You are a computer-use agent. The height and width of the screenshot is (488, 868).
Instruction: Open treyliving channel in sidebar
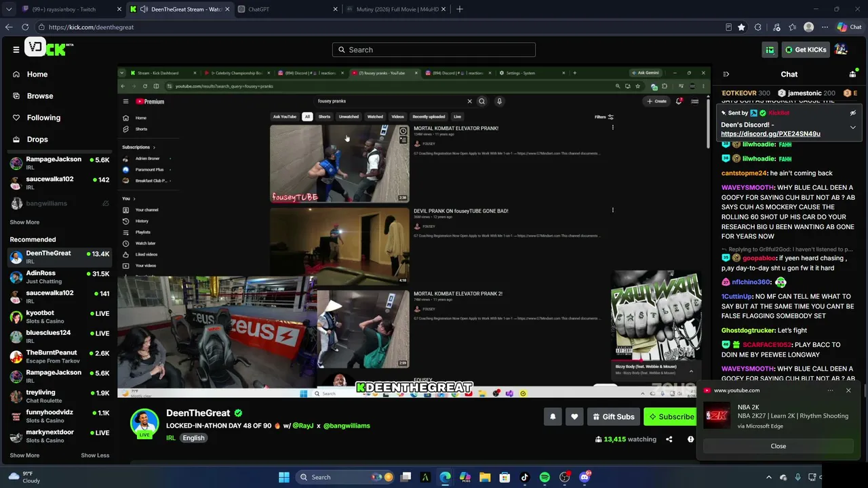click(60, 396)
